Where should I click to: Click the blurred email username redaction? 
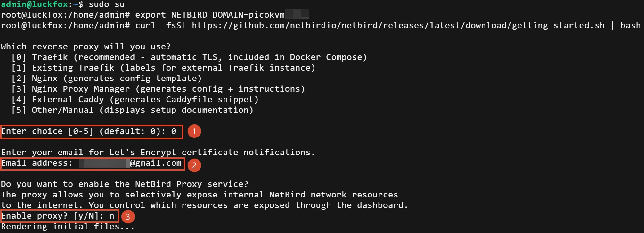(104, 164)
